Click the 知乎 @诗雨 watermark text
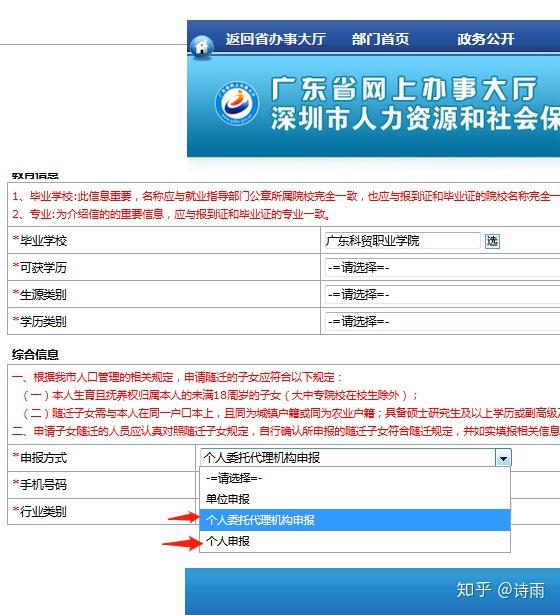560x615 pixels. point(500,590)
